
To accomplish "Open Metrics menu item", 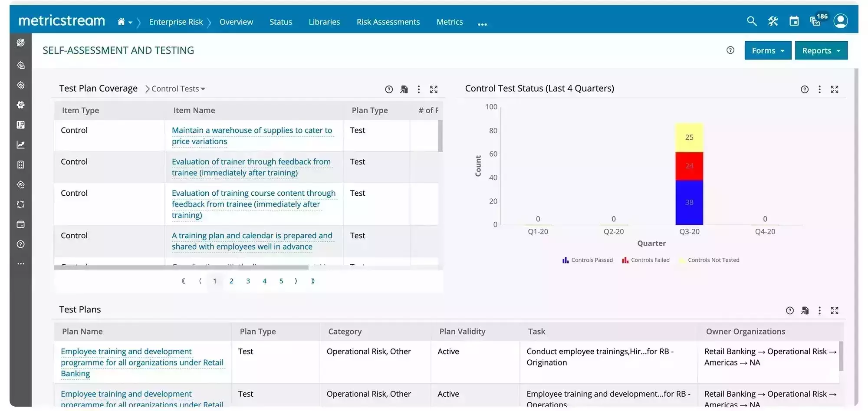I will tap(450, 22).
